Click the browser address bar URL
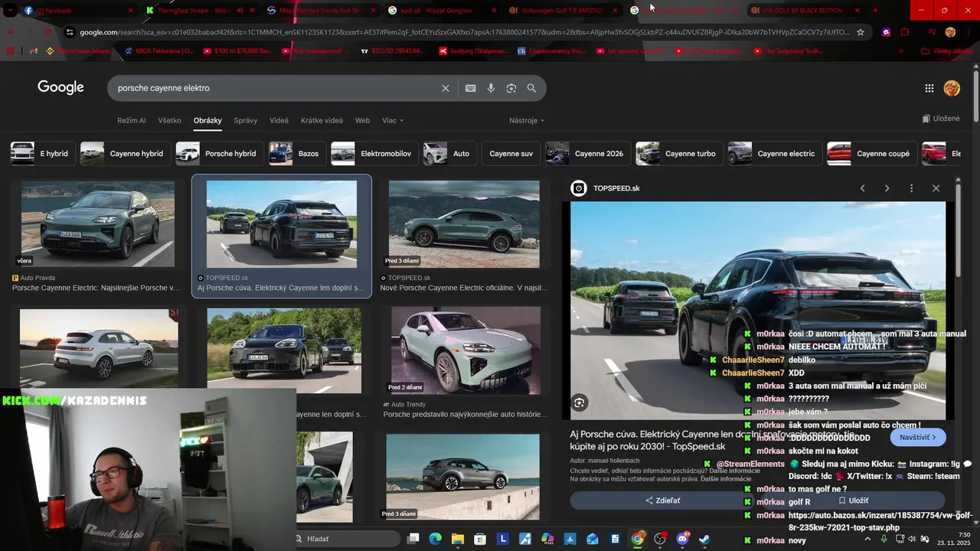The height and width of the screenshot is (551, 980). point(463,32)
